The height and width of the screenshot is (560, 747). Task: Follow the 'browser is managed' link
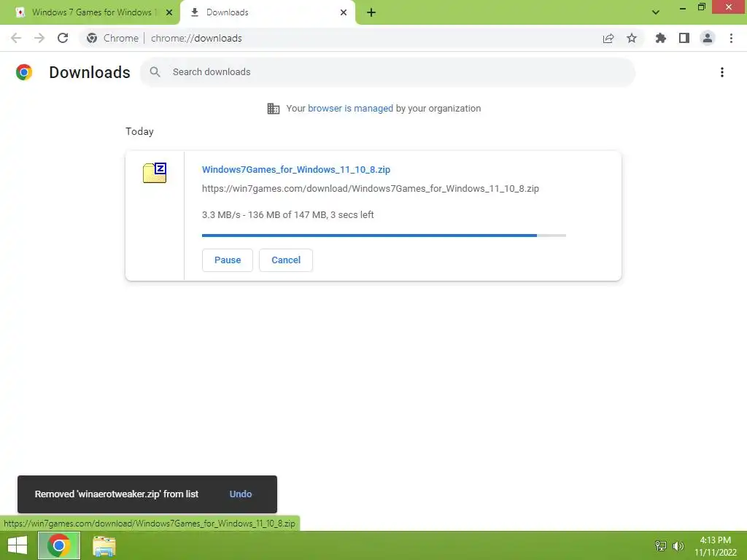350,109
